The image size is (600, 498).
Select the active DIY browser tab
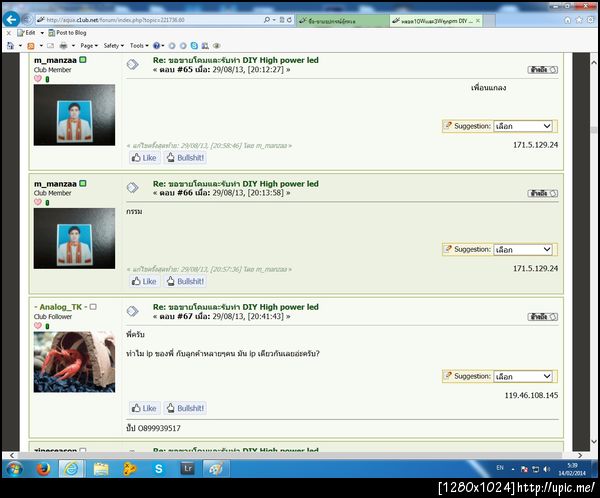coord(435,21)
